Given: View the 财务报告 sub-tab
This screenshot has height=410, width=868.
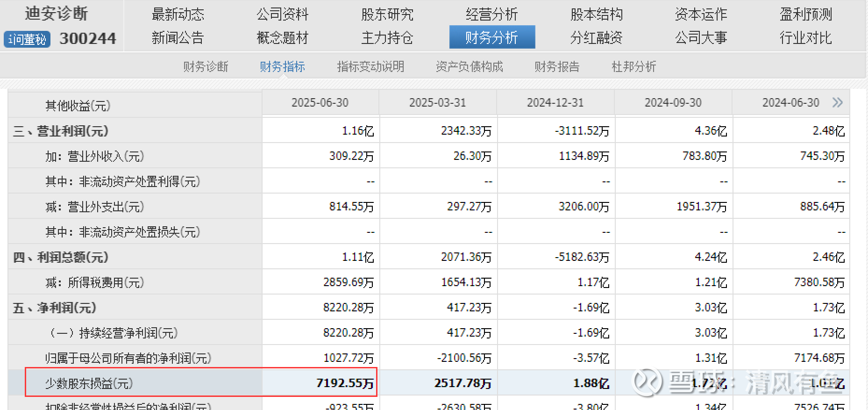Looking at the screenshot, I should 557,67.
